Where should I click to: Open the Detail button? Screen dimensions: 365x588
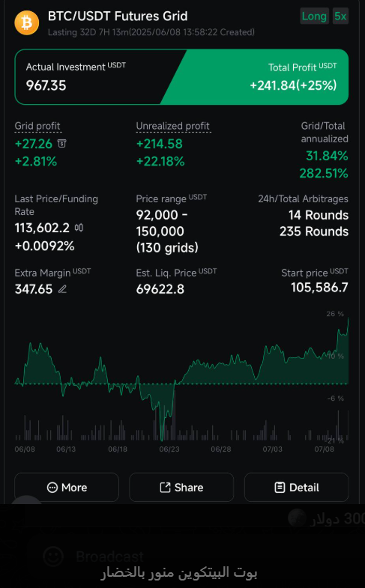coord(296,487)
